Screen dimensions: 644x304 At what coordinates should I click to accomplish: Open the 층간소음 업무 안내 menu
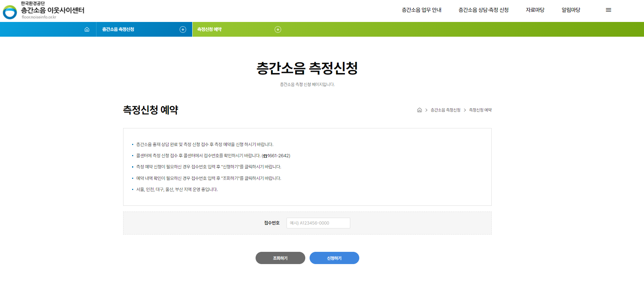(422, 10)
